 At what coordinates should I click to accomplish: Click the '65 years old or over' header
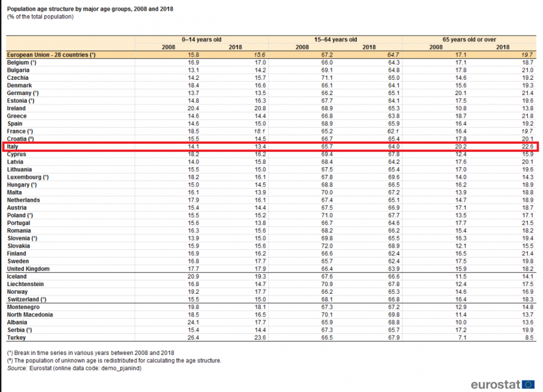(469, 40)
